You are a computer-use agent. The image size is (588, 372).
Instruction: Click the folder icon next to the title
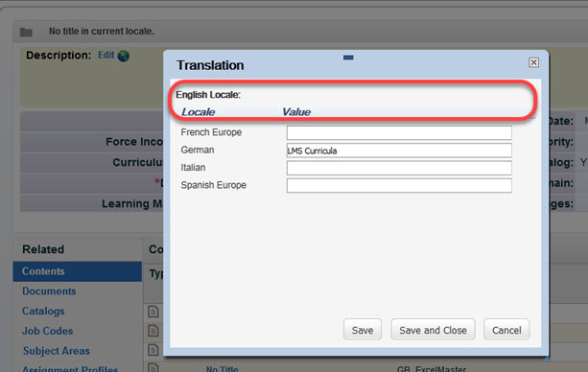[26, 32]
